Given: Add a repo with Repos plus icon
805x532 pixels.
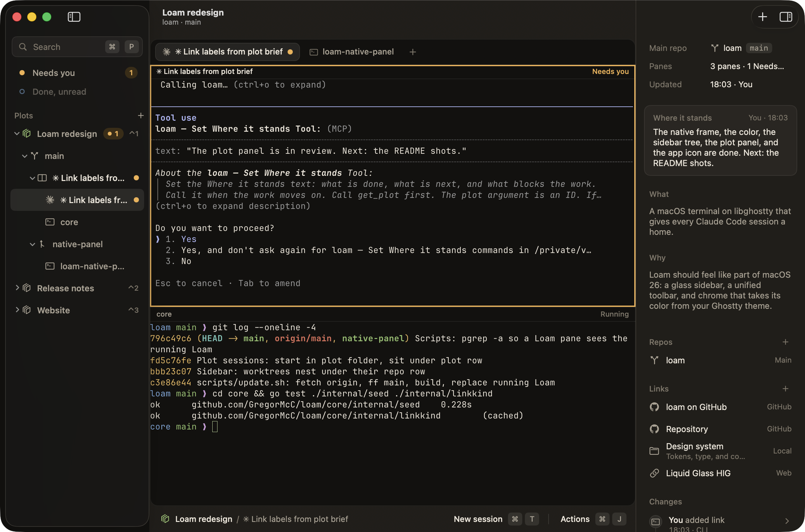Looking at the screenshot, I should [x=785, y=342].
